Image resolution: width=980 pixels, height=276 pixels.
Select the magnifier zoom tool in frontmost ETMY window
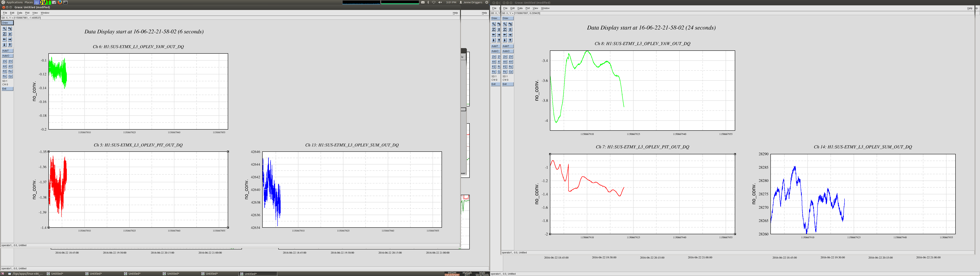[505, 24]
